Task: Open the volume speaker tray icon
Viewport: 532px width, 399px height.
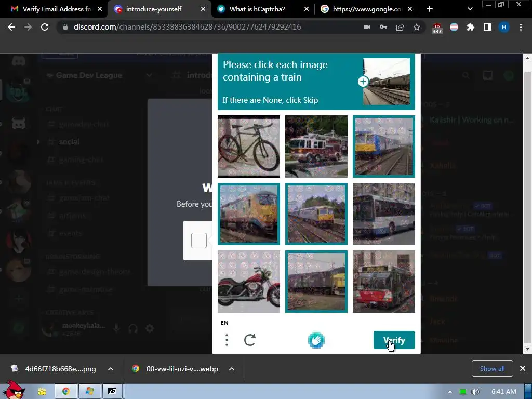Action: pos(475,392)
